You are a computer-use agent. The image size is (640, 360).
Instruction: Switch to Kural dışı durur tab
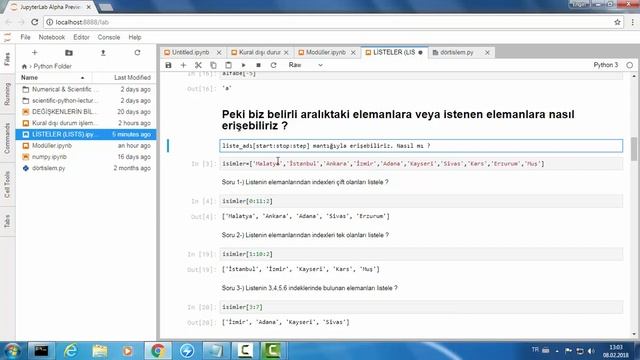(x=260, y=52)
